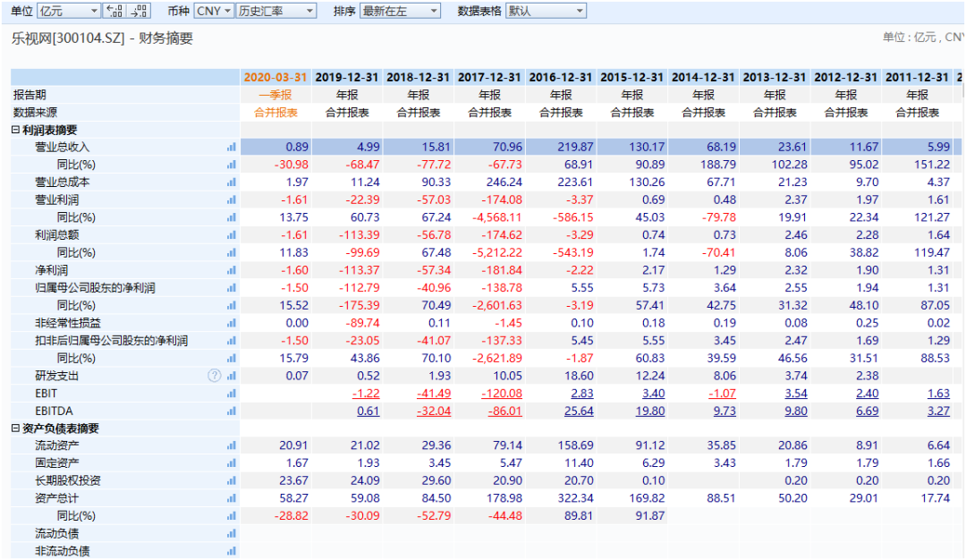Click the 2019 net profit cell -113.37

[x=347, y=270]
